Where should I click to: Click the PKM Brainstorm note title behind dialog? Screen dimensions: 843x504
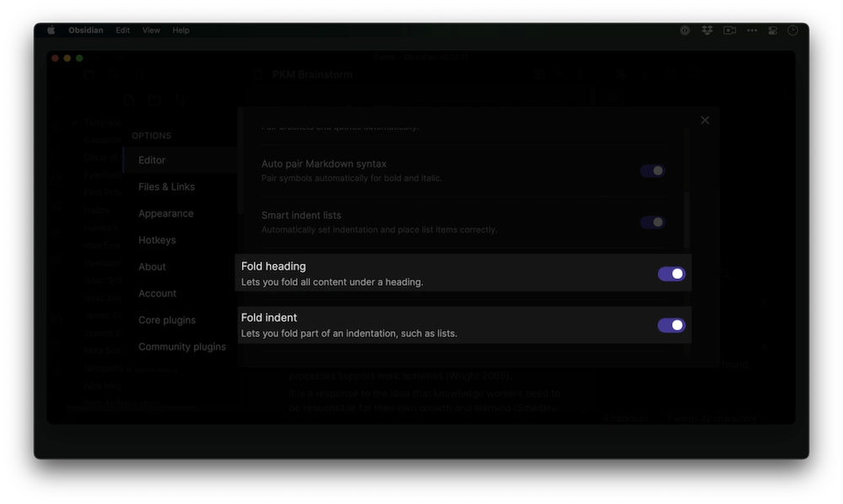(x=312, y=75)
